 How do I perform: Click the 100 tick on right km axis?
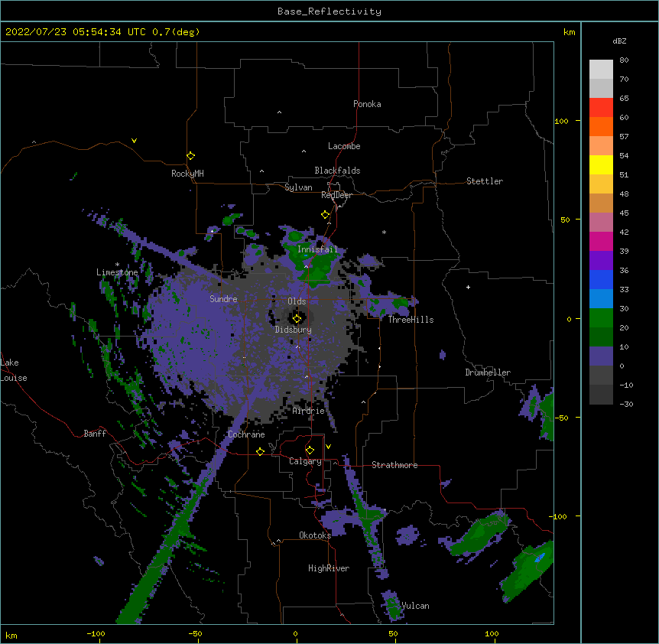coord(561,121)
